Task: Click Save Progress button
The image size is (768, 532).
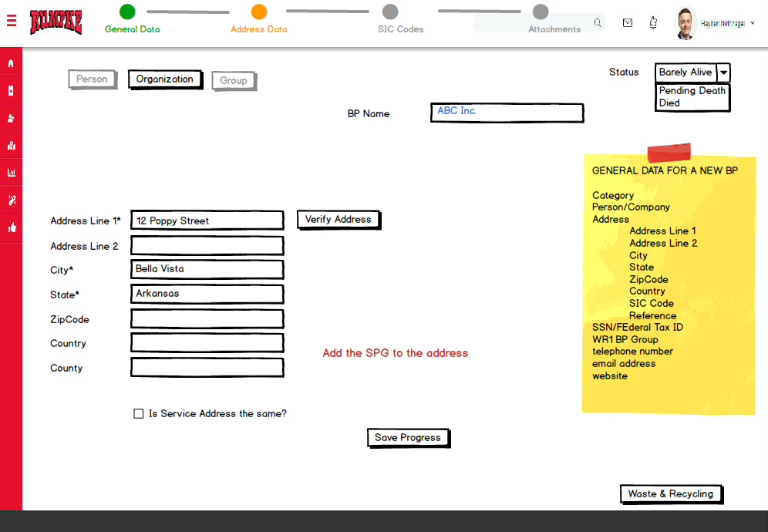Action: pyautogui.click(x=408, y=438)
